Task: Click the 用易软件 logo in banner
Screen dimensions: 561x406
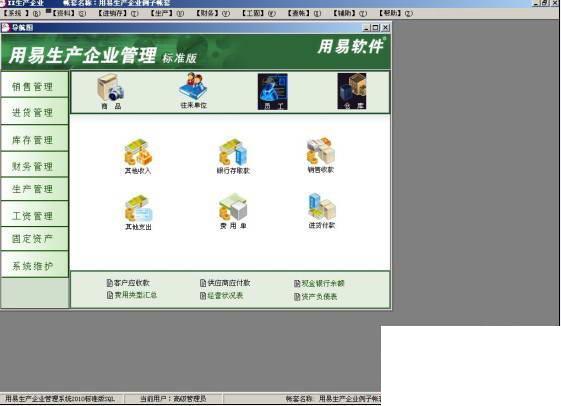Action: 351,47
